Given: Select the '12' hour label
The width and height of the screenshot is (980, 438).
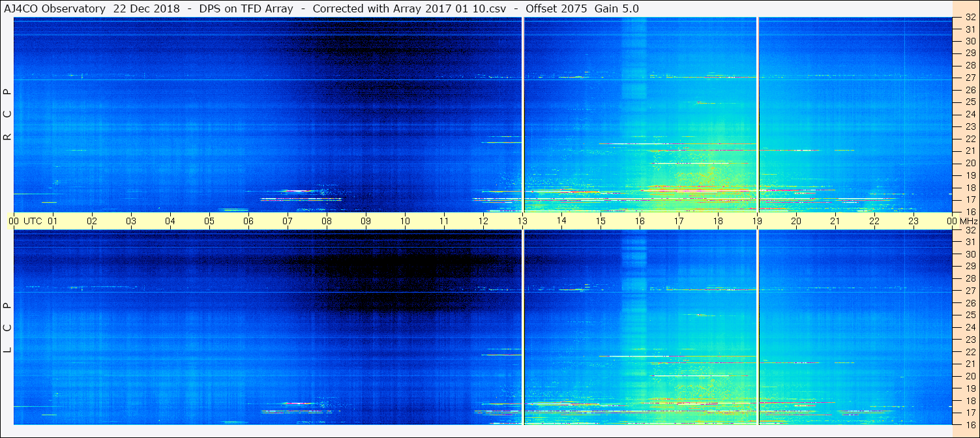Looking at the screenshot, I should [483, 221].
